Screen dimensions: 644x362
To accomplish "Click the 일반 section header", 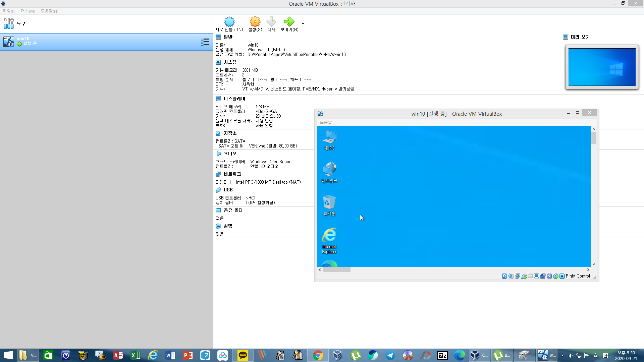I will pos(228,37).
